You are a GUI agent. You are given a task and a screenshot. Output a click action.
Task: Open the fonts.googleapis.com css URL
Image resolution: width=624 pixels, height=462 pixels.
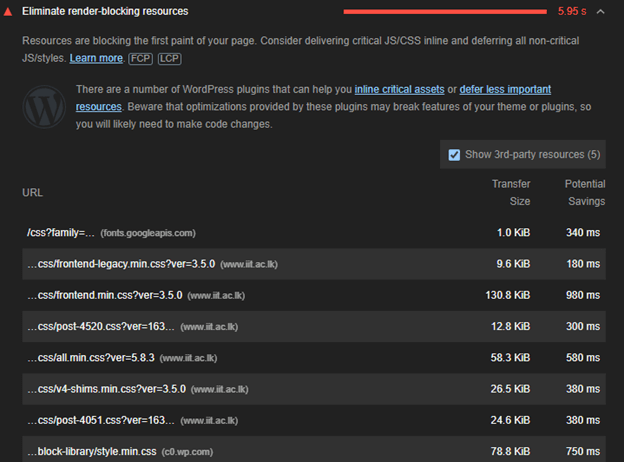(62, 233)
